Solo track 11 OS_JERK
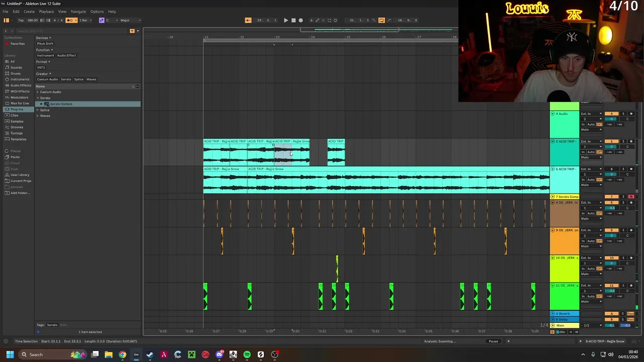The width and height of the screenshot is (644, 362). pos(623,285)
